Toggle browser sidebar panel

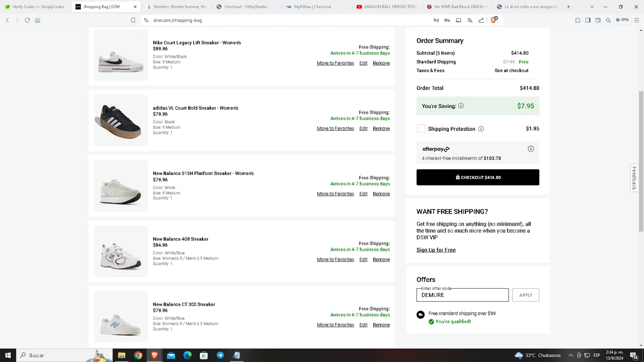(x=588, y=20)
